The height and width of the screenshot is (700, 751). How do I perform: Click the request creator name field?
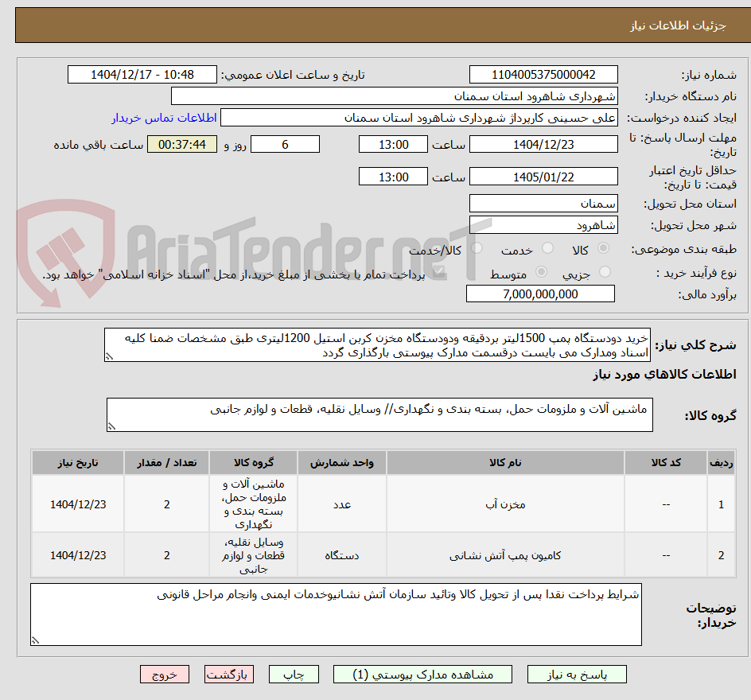(x=419, y=118)
